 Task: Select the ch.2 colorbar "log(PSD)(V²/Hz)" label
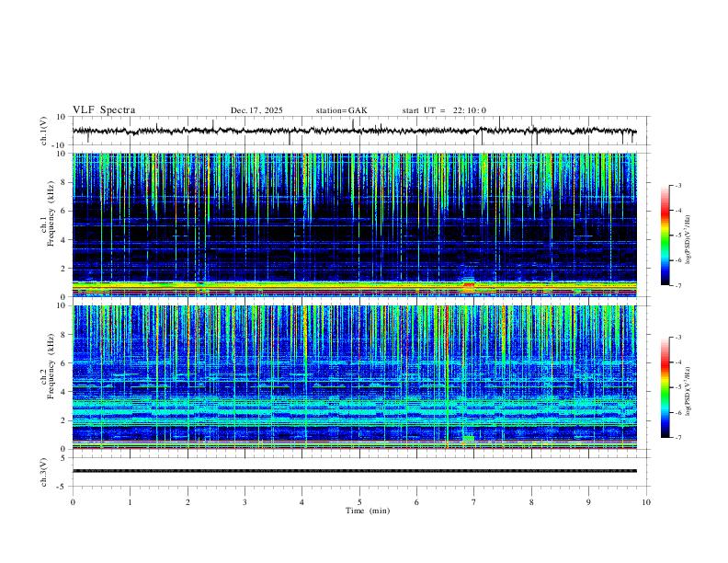688,391
